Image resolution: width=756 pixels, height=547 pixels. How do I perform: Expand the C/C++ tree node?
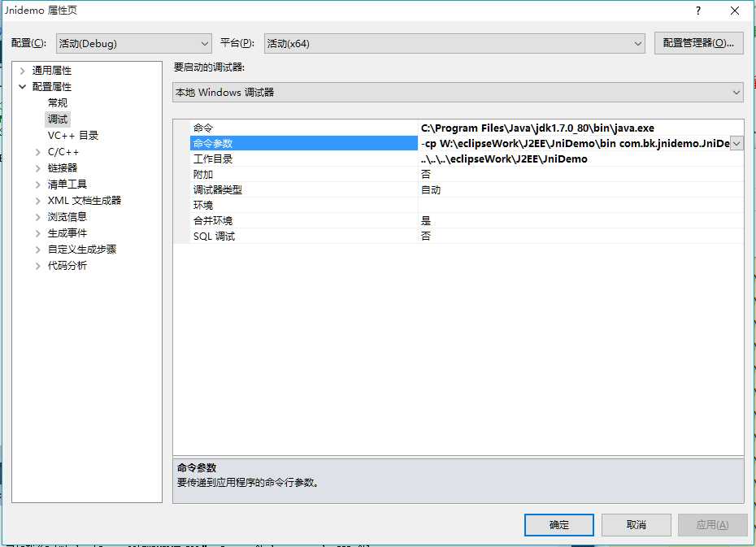(38, 152)
